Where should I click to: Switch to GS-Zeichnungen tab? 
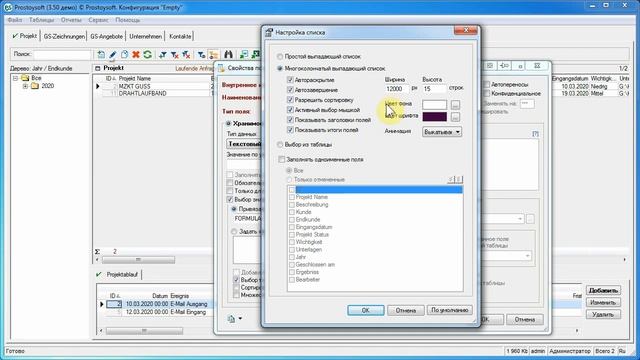click(x=64, y=36)
